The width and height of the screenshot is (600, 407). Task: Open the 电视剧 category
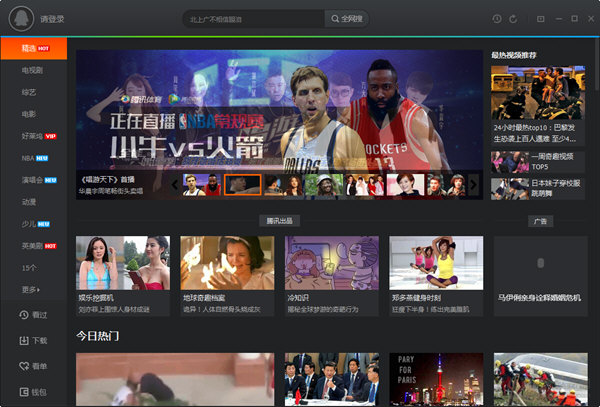(33, 70)
